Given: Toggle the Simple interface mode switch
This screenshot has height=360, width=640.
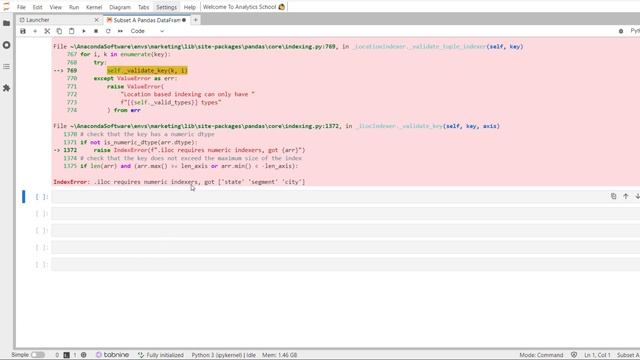Looking at the screenshot, I should tap(38, 355).
